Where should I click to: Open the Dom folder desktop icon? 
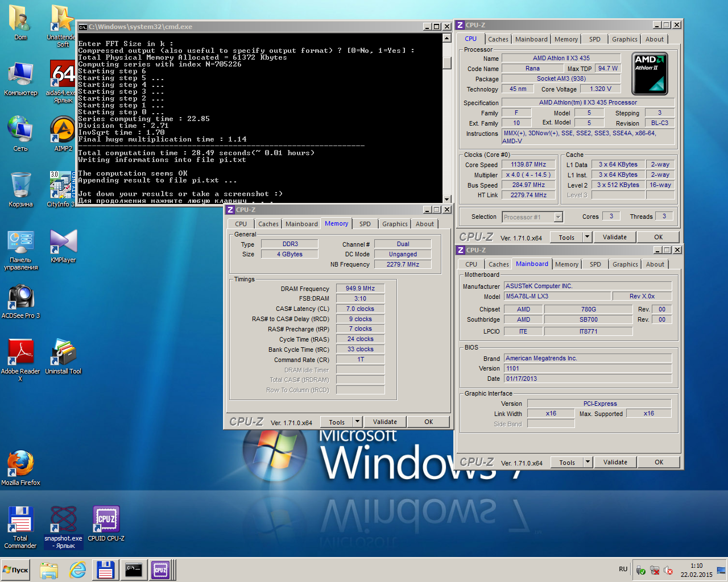[20, 23]
